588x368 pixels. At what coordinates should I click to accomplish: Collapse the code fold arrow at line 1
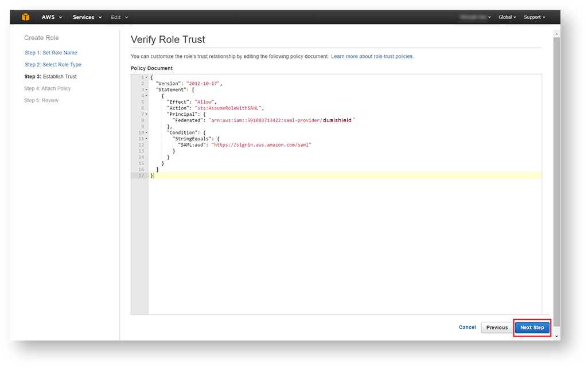pyautogui.click(x=146, y=77)
